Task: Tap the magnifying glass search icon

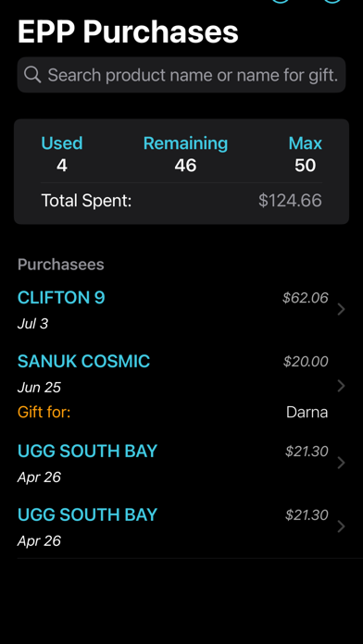Action: pos(32,75)
